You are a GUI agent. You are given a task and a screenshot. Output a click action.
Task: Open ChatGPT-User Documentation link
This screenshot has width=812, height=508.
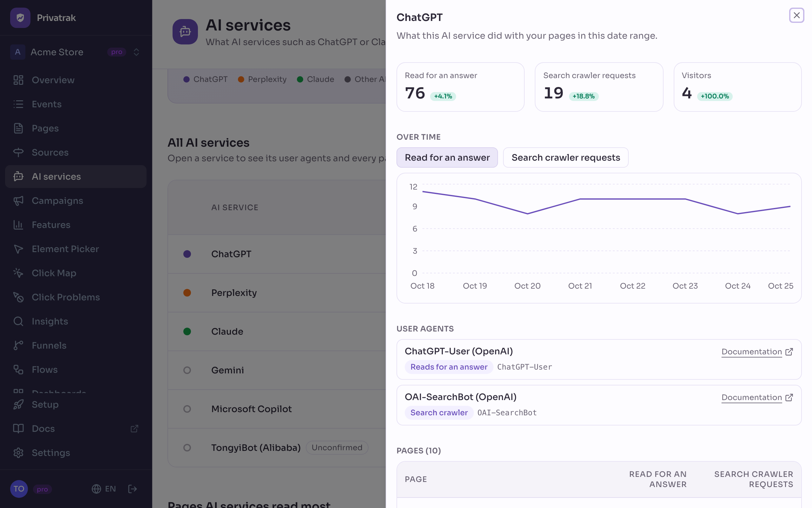pyautogui.click(x=757, y=352)
